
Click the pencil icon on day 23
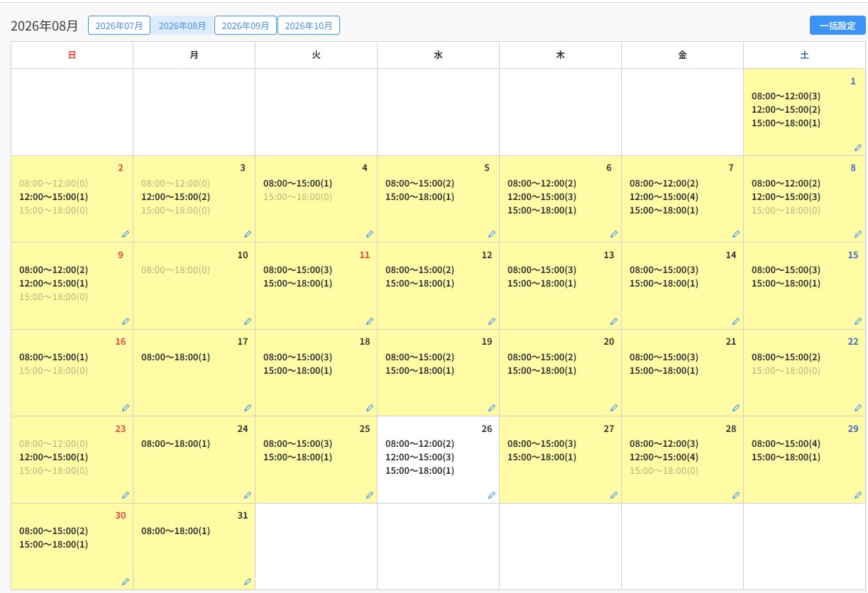tap(125, 495)
